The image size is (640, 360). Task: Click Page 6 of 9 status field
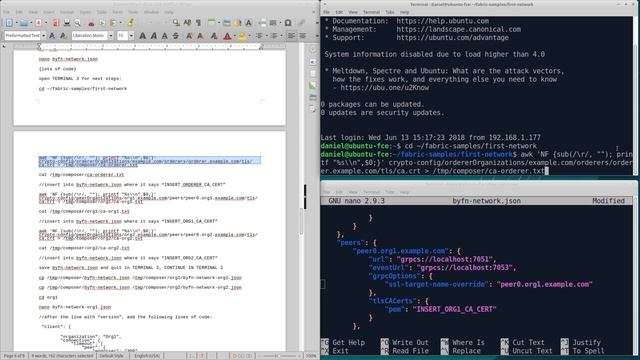coord(14,356)
